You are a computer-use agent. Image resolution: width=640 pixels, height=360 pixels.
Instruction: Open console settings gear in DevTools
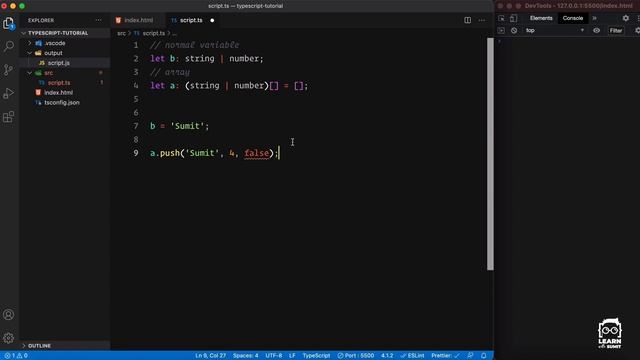tap(638, 31)
